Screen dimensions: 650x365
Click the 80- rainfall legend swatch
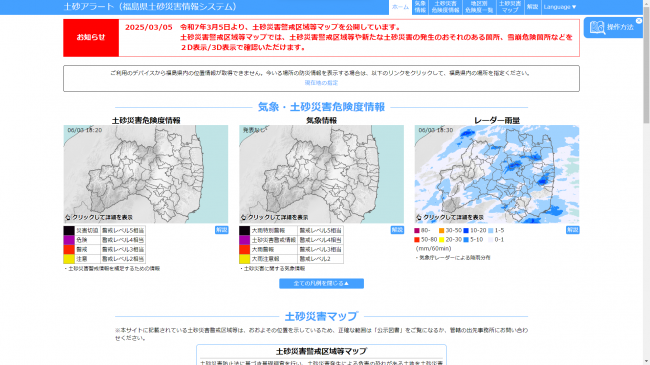[x=417, y=231]
